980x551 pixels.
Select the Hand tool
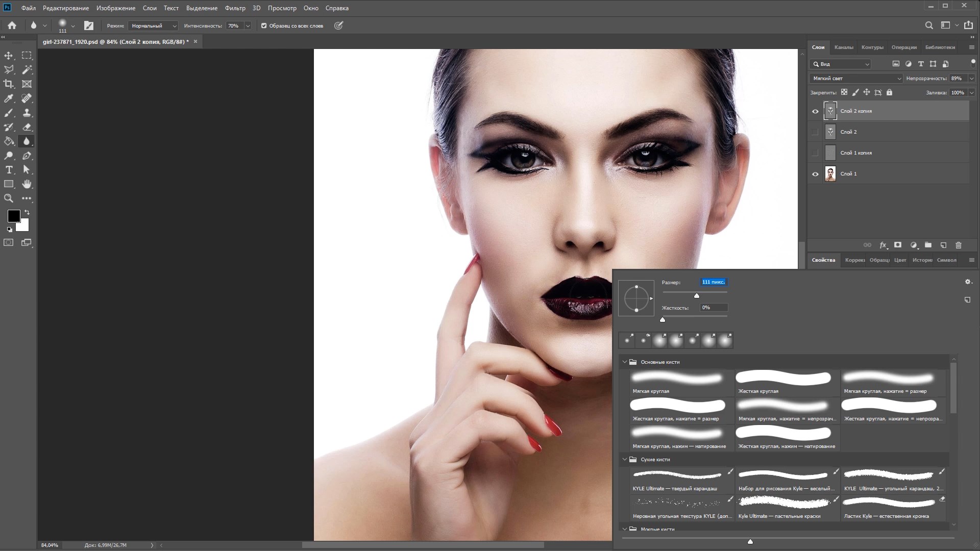point(27,184)
